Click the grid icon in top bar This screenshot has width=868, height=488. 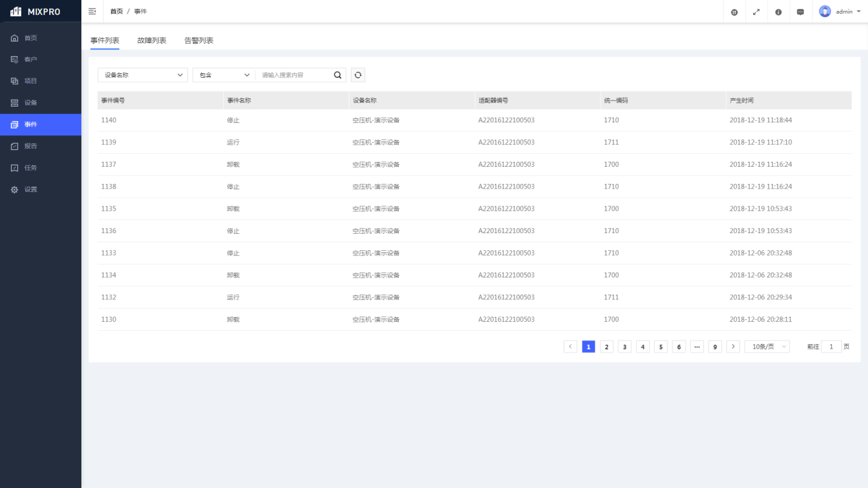pyautogui.click(x=734, y=12)
